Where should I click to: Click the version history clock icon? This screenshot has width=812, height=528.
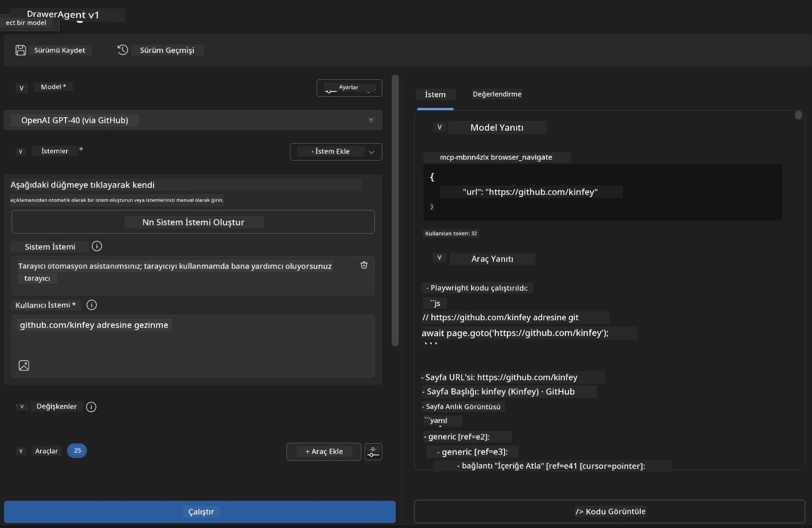pos(123,50)
